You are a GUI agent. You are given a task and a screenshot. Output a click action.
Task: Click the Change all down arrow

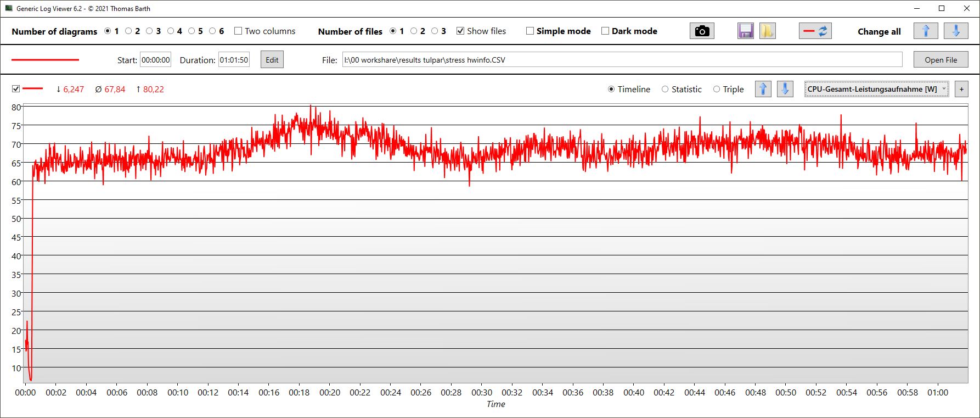point(956,31)
